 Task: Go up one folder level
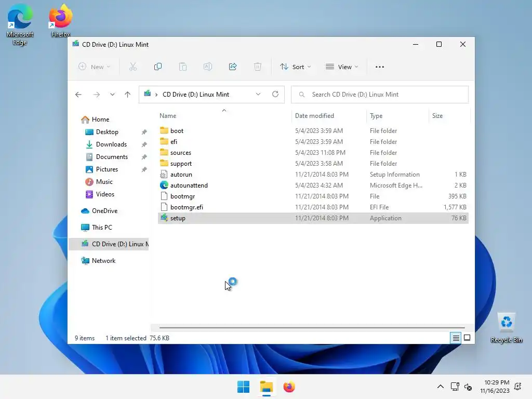pyautogui.click(x=128, y=95)
